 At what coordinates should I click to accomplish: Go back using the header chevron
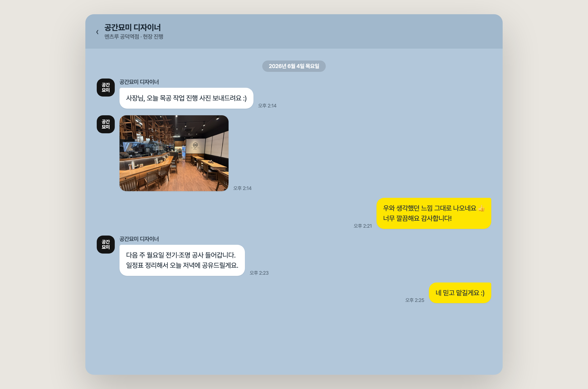[x=97, y=32]
